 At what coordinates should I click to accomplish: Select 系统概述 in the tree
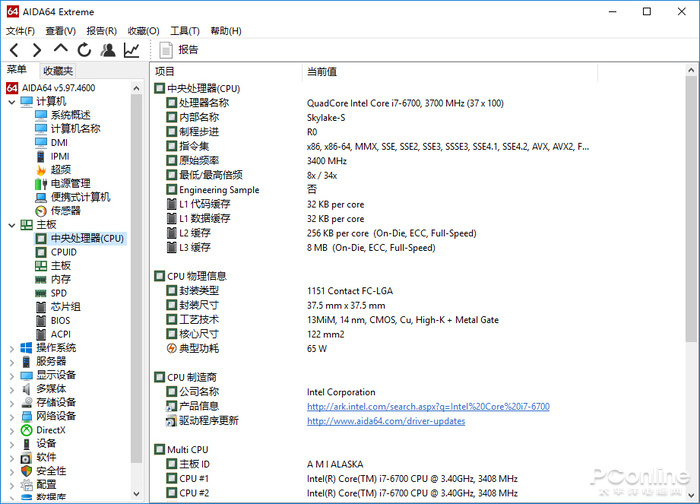[x=71, y=115]
